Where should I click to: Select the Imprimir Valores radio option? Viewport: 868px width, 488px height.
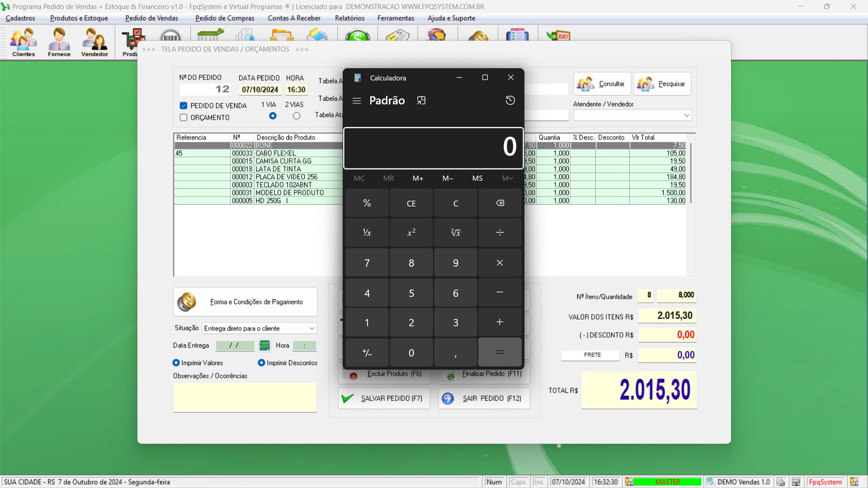(x=176, y=362)
